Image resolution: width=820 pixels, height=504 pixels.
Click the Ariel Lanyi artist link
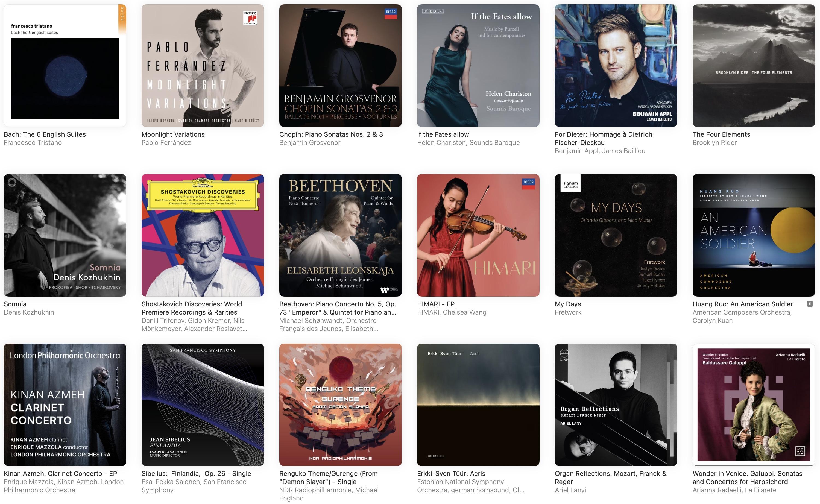pyautogui.click(x=570, y=490)
